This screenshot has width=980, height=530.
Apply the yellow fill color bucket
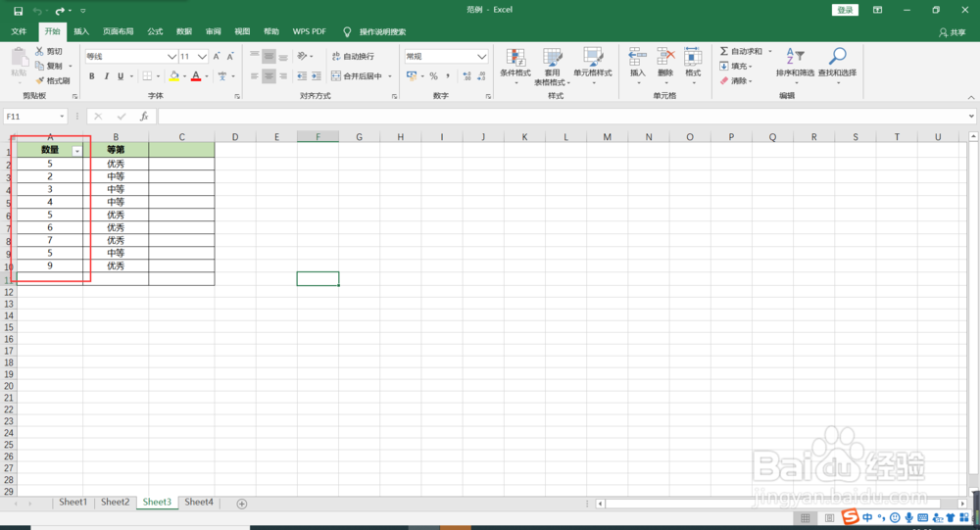click(174, 76)
